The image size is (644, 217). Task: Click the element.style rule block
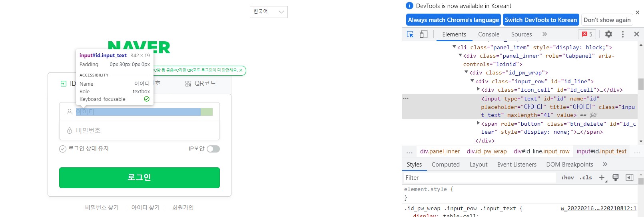[x=520, y=193]
